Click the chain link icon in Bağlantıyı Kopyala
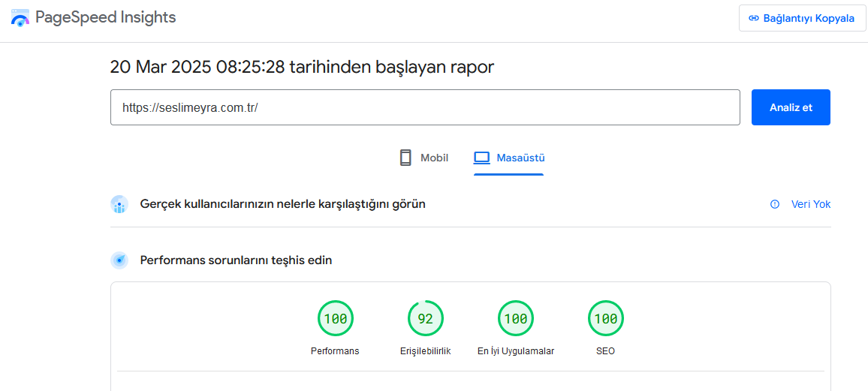The image size is (868, 391). pyautogui.click(x=753, y=18)
